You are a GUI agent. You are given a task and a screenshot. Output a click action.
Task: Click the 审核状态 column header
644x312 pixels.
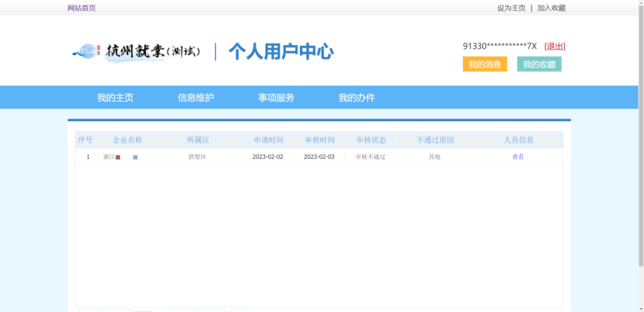click(x=371, y=140)
